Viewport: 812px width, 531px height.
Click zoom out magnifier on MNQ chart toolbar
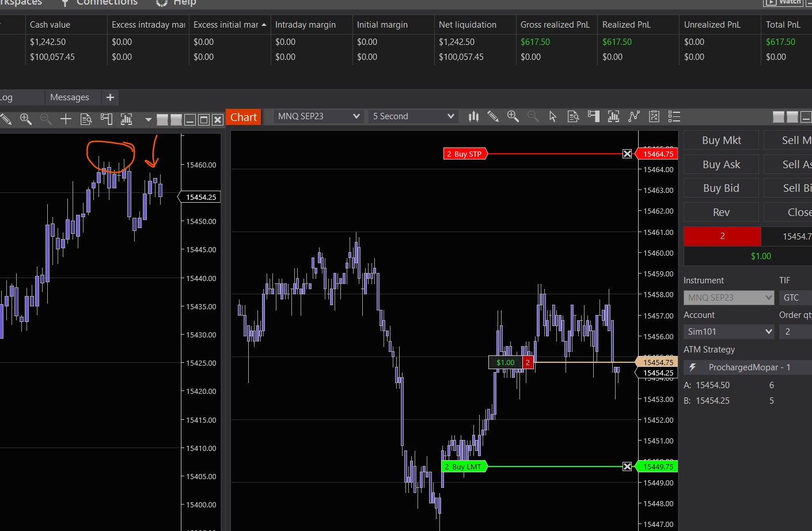click(533, 116)
